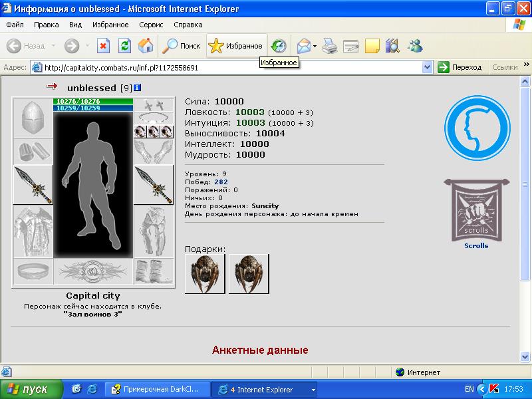Screen dimensions: 532x399
Task: Click the EN language indicator in tray
Action: pos(469,389)
